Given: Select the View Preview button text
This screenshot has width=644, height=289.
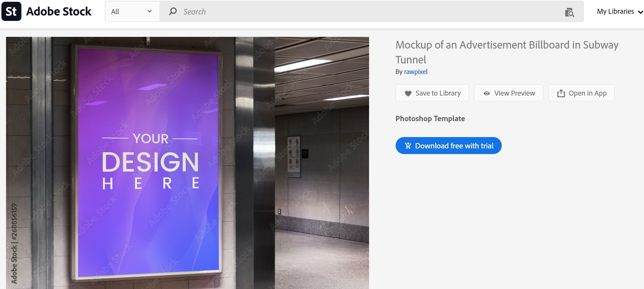Looking at the screenshot, I should (x=514, y=93).
